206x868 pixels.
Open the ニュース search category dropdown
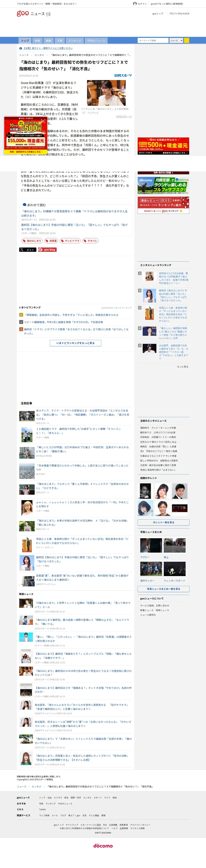[176, 40]
